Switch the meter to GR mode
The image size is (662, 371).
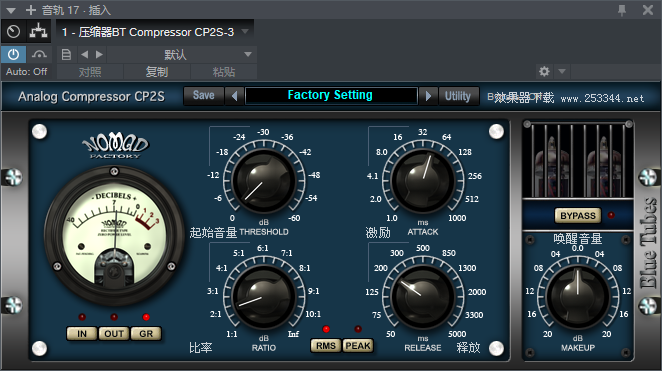point(146,334)
